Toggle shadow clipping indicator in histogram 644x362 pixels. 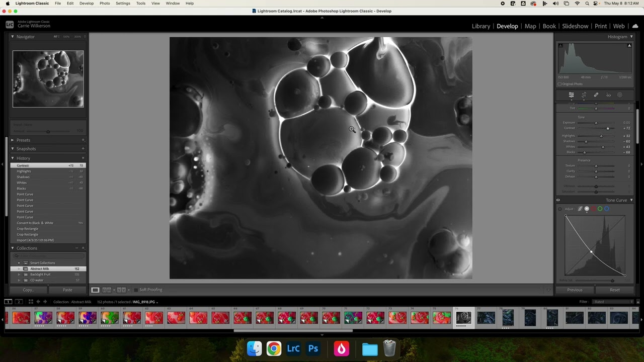click(x=560, y=46)
